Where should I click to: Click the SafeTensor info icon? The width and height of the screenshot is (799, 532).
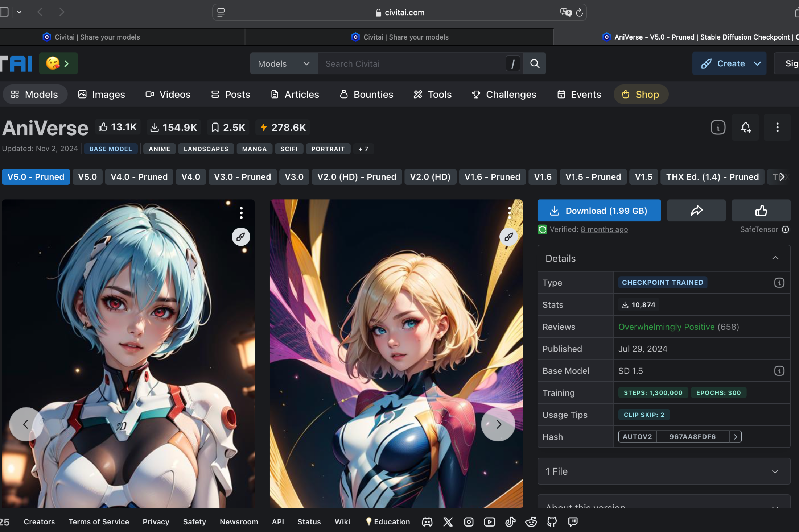pyautogui.click(x=786, y=229)
